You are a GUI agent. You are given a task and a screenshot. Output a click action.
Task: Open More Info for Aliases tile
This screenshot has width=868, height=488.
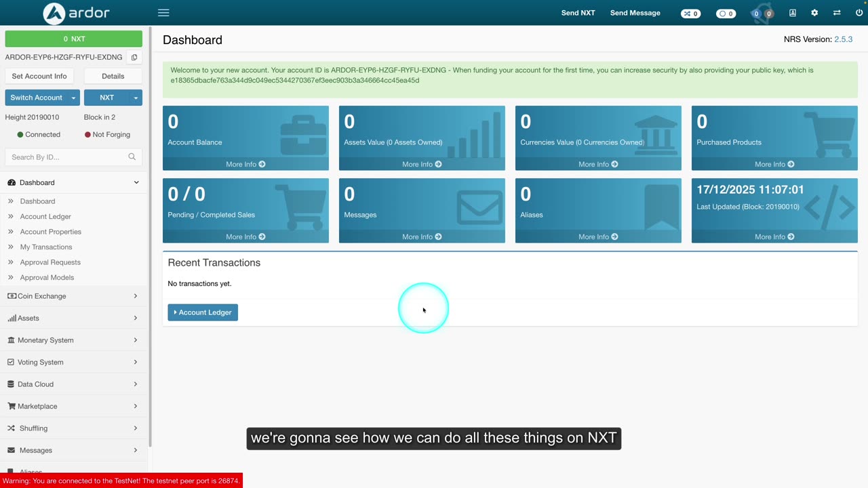click(x=598, y=237)
